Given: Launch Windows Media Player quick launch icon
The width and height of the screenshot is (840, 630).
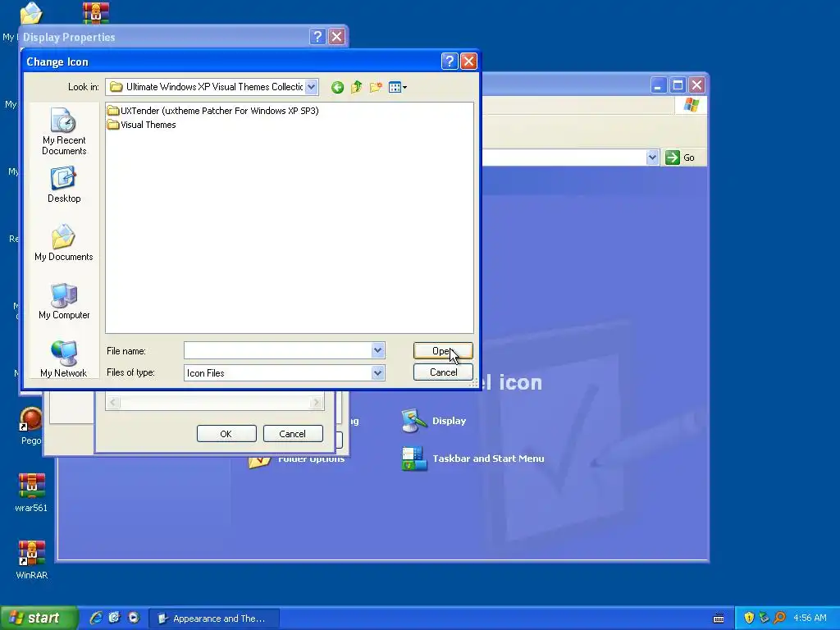Looking at the screenshot, I should click(x=134, y=618).
